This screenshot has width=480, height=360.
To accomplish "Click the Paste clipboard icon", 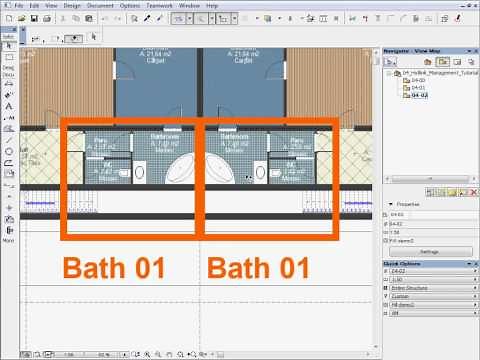I will coord(89,19).
